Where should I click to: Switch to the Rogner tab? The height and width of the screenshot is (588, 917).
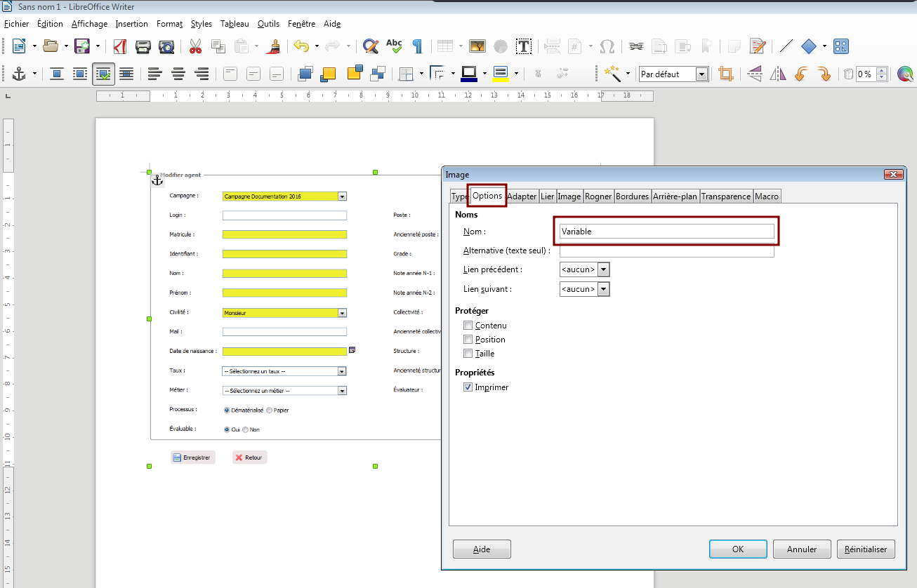598,196
